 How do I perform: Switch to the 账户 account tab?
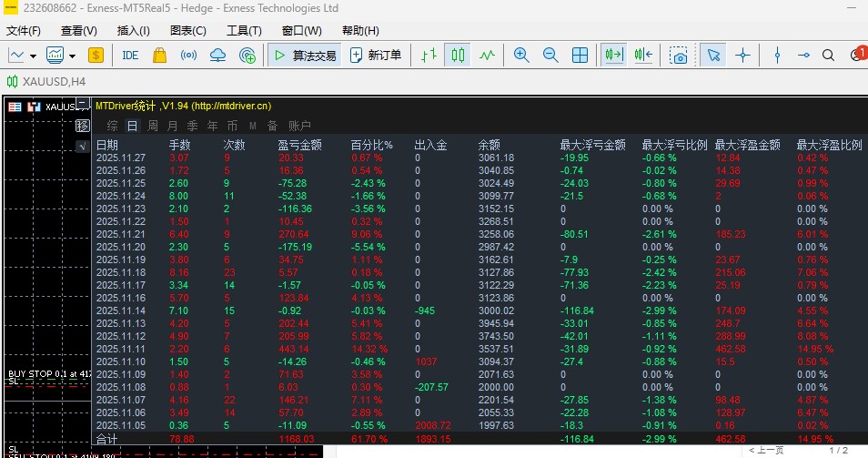coord(299,126)
